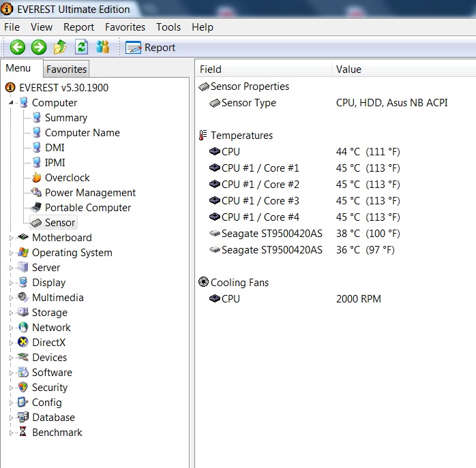Select the Cooling Fans section header
This screenshot has width=476, height=468.
pyautogui.click(x=336, y=283)
